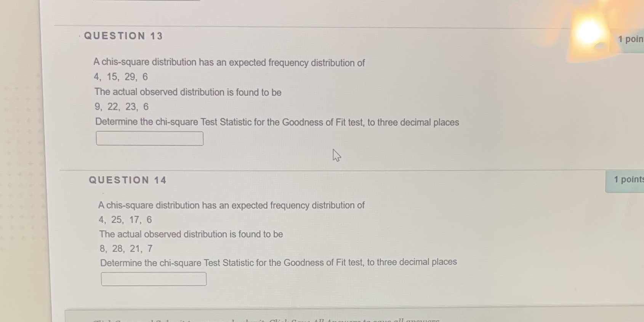Click inside the Question 13 answer box
Image resolution: width=644 pixels, height=322 pixels.
150,138
